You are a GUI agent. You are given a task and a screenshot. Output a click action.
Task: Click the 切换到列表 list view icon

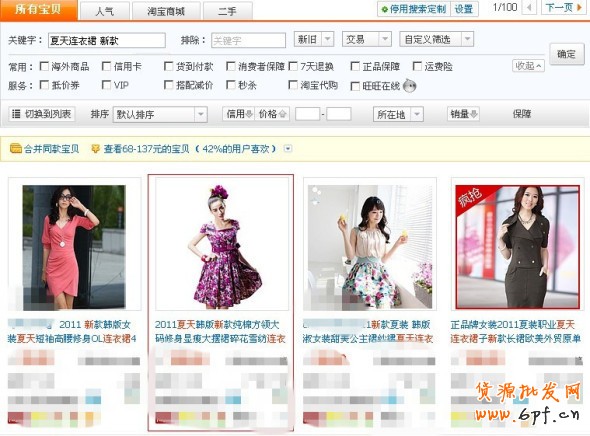pos(16,114)
